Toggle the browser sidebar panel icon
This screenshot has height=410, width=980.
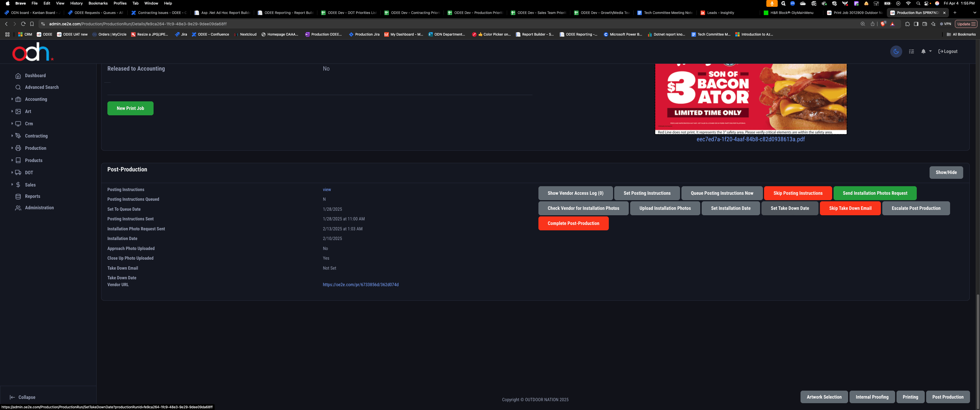tap(916, 24)
